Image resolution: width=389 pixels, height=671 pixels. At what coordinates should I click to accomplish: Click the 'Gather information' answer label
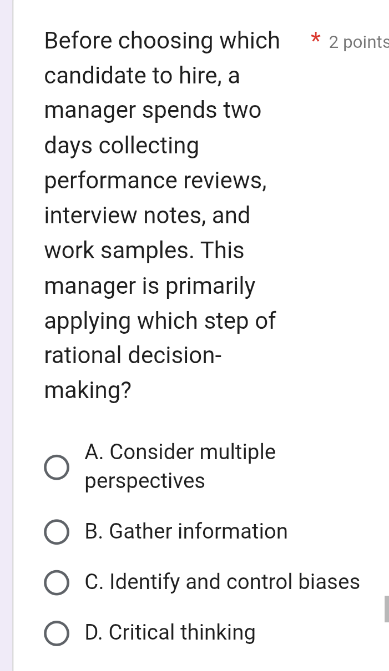[198, 531]
